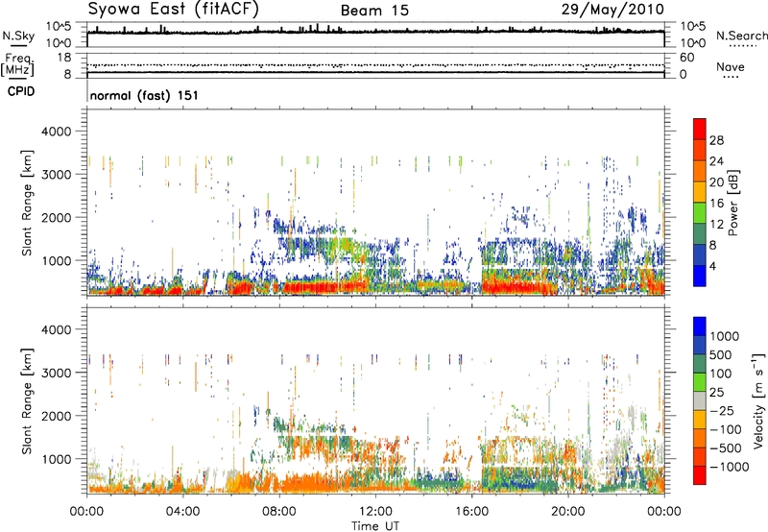Click the '60' Nave axis tick
768x532 pixels.
(686, 58)
